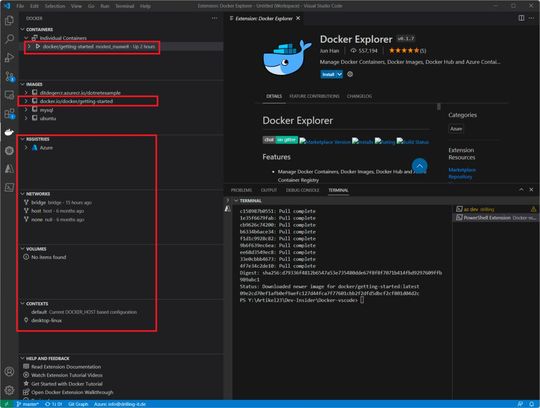Screen dimensions: 540x408
Task: Open the Repository resource link
Action: 460,177
